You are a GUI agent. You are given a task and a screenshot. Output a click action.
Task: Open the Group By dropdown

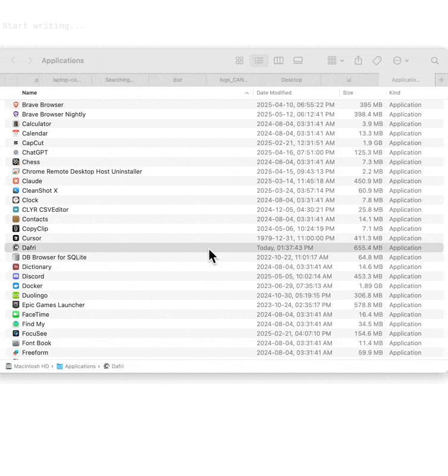point(336,61)
